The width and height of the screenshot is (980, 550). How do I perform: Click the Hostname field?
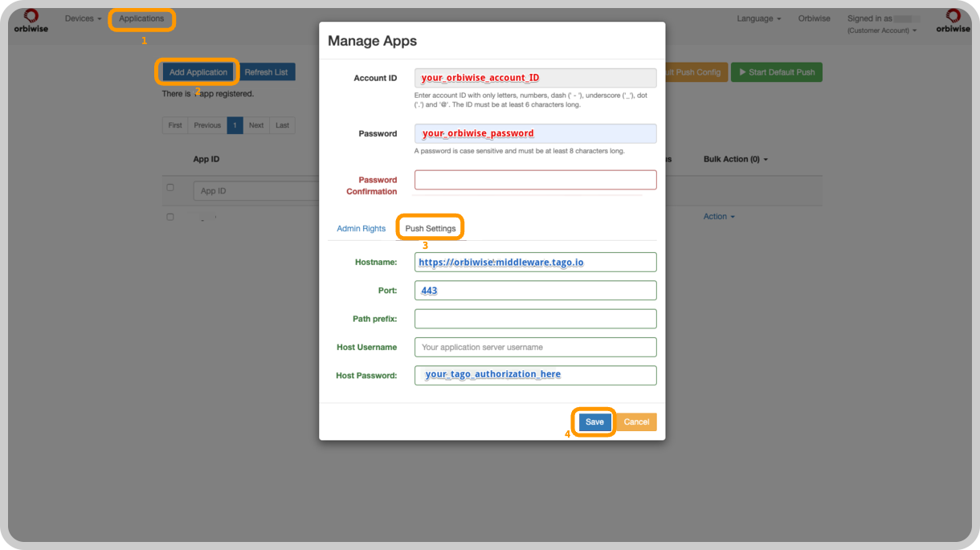(535, 262)
